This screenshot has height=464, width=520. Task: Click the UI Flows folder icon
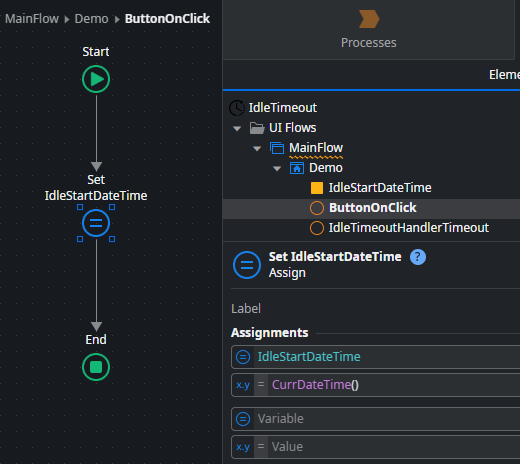[257, 128]
